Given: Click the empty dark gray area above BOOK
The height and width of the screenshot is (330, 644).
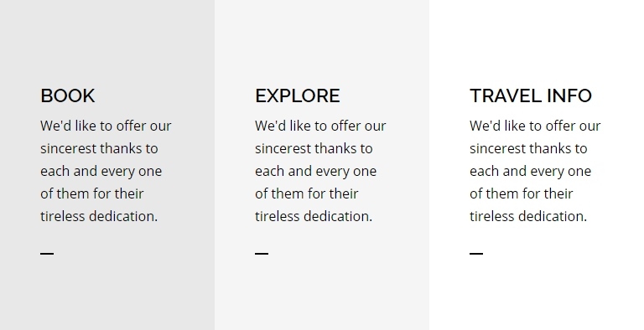Looking at the screenshot, I should (x=107, y=41).
